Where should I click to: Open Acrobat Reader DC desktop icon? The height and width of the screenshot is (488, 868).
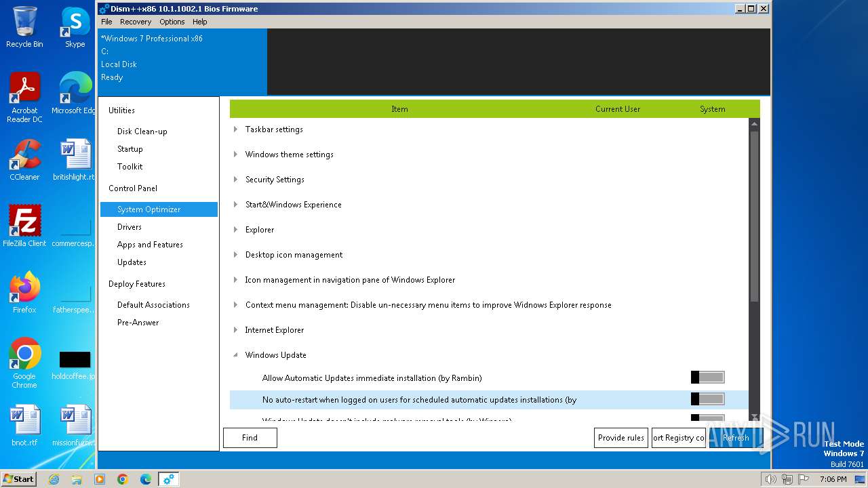click(x=24, y=98)
